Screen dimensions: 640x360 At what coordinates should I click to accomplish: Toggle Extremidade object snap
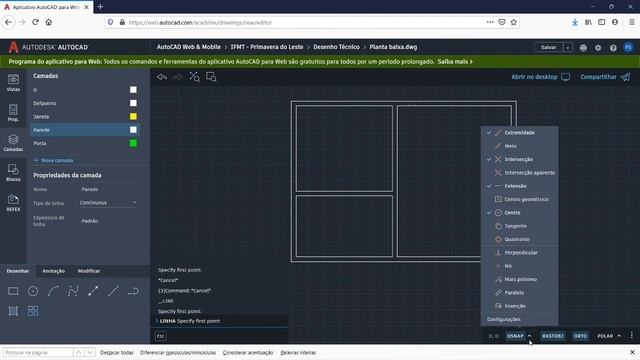point(519,133)
